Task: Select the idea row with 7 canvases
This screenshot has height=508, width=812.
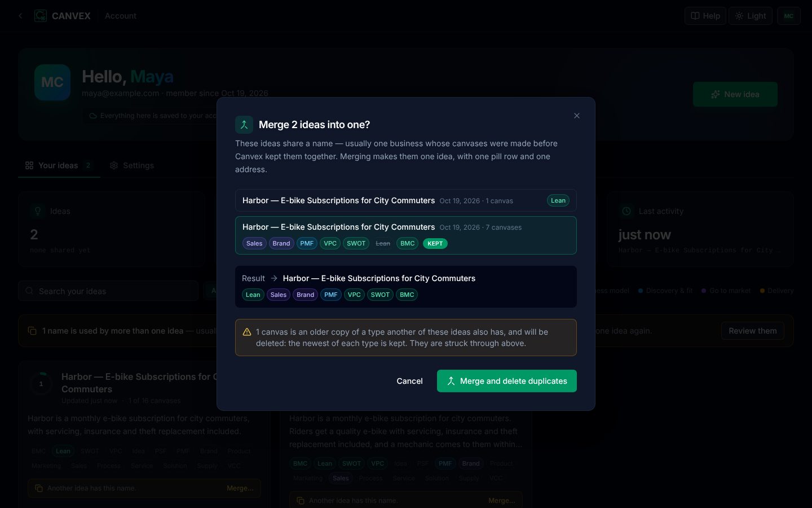Action: click(406, 235)
